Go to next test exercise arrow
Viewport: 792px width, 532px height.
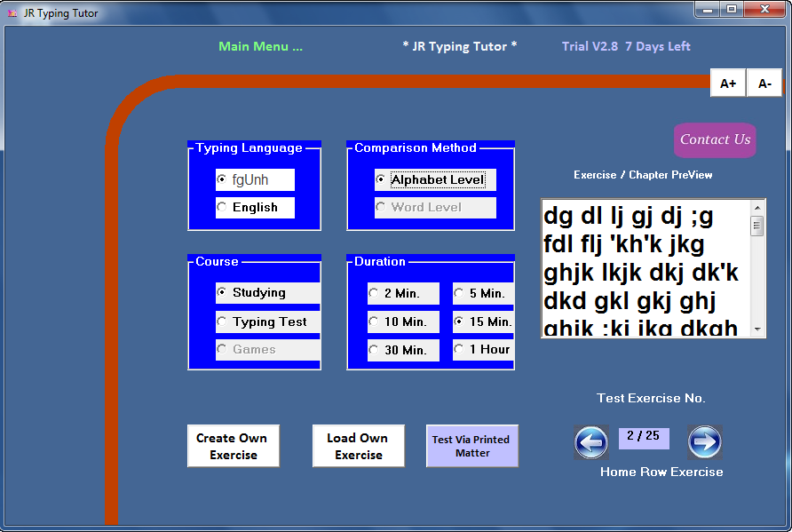(705, 442)
